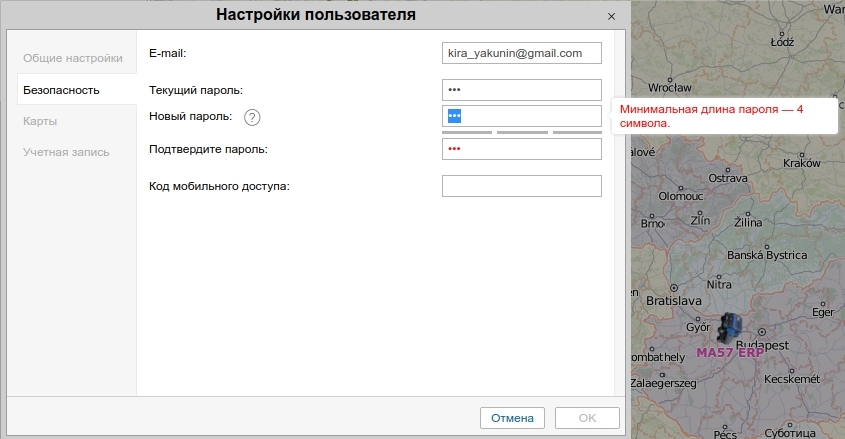845x439 pixels.
Task: Click the Zlín label on map
Action: point(701,220)
